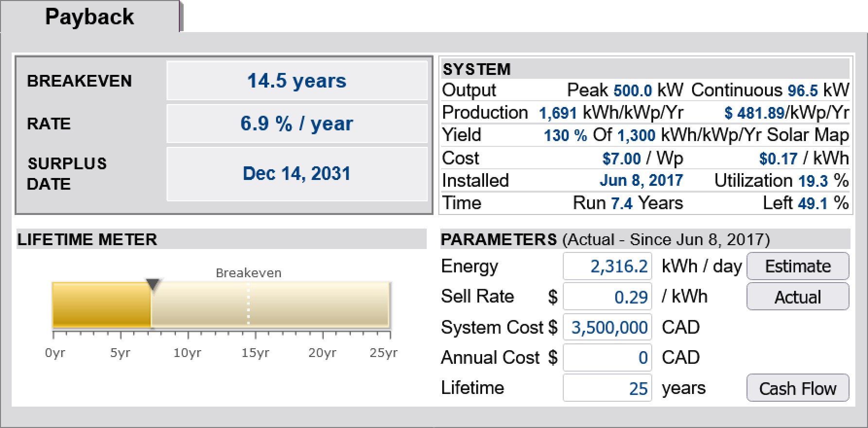Select the $7.00 / Wp cost value

pyautogui.click(x=622, y=159)
